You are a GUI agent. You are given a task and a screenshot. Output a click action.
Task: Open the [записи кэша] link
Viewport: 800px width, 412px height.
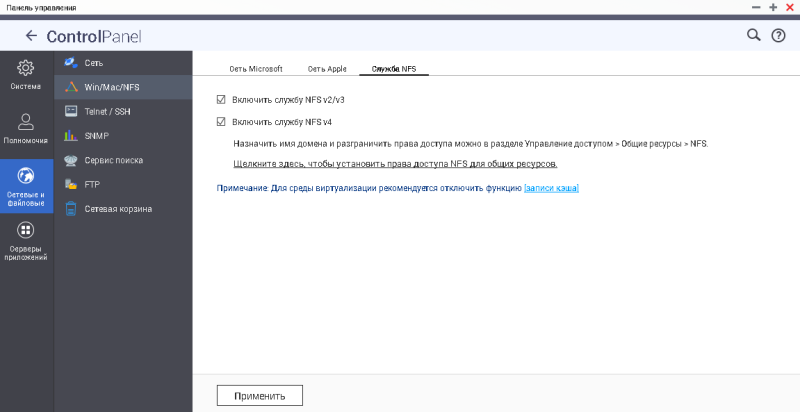tap(552, 188)
